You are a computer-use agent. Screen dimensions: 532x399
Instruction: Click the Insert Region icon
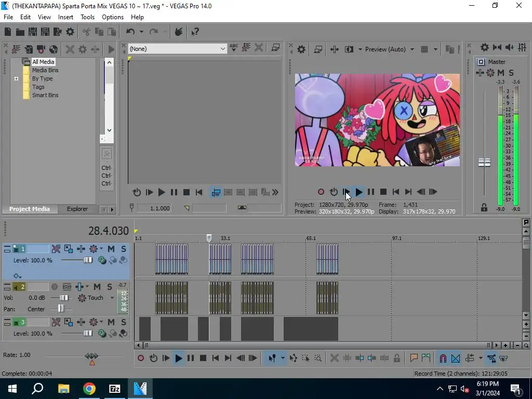coord(426,358)
